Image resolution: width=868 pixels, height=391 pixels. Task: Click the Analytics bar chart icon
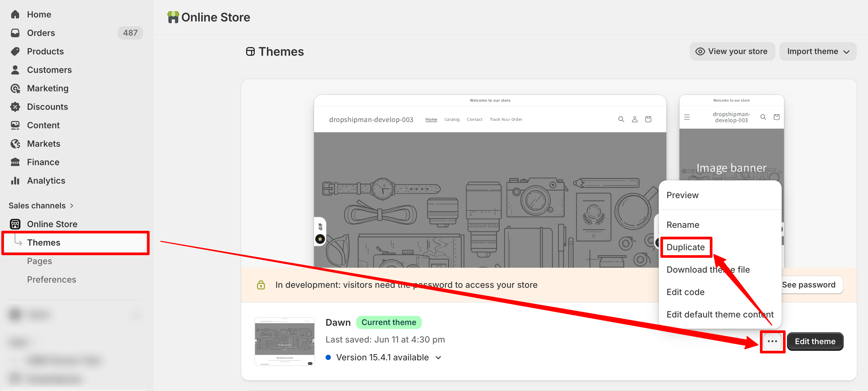pyautogui.click(x=15, y=181)
